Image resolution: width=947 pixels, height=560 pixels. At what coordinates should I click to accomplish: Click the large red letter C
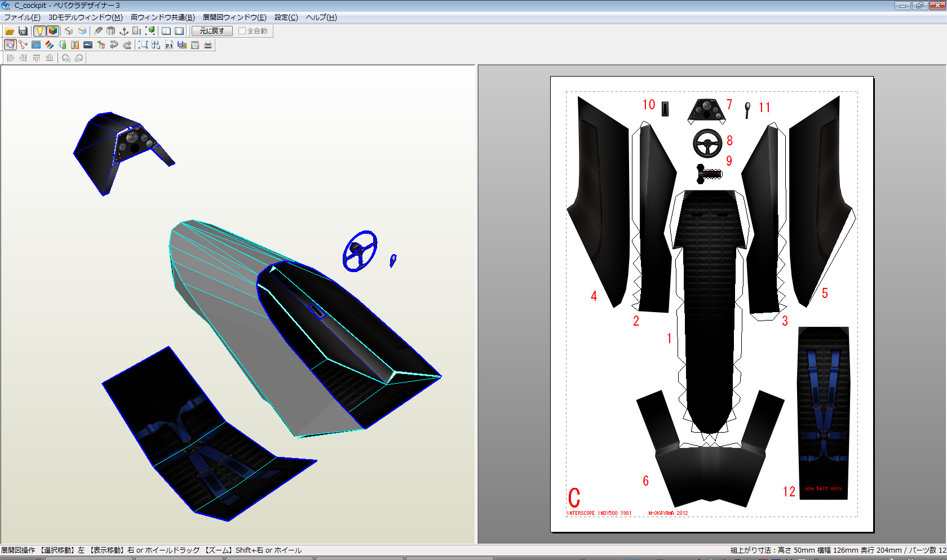coord(574,497)
